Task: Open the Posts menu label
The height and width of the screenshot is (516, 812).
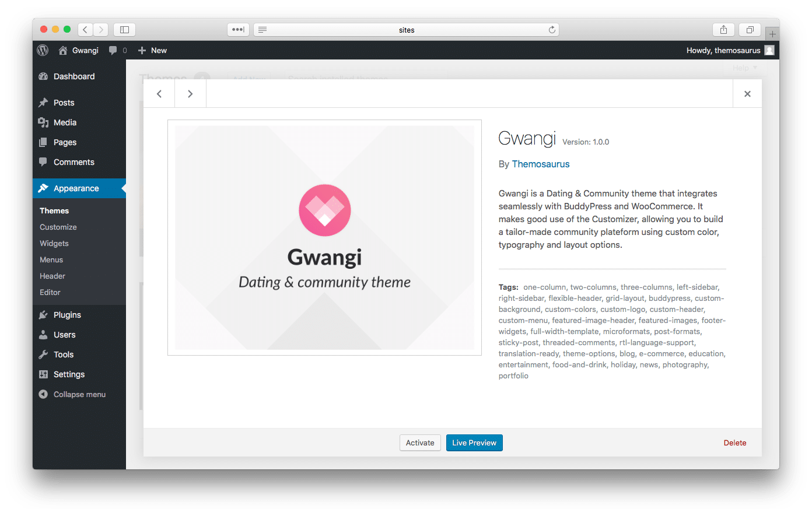Action: [x=64, y=103]
